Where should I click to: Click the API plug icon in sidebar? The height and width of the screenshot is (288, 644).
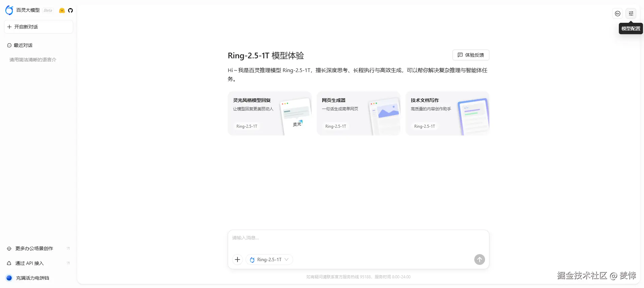point(9,263)
